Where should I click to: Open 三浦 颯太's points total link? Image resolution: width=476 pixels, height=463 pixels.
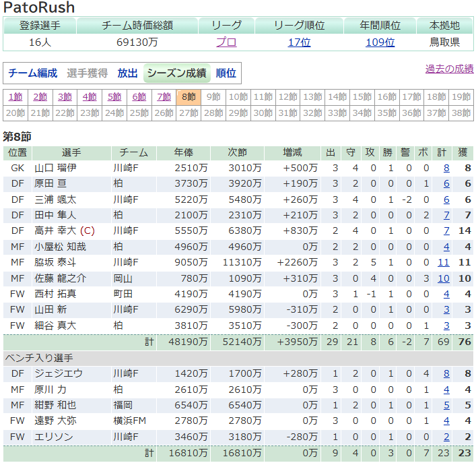(x=446, y=199)
